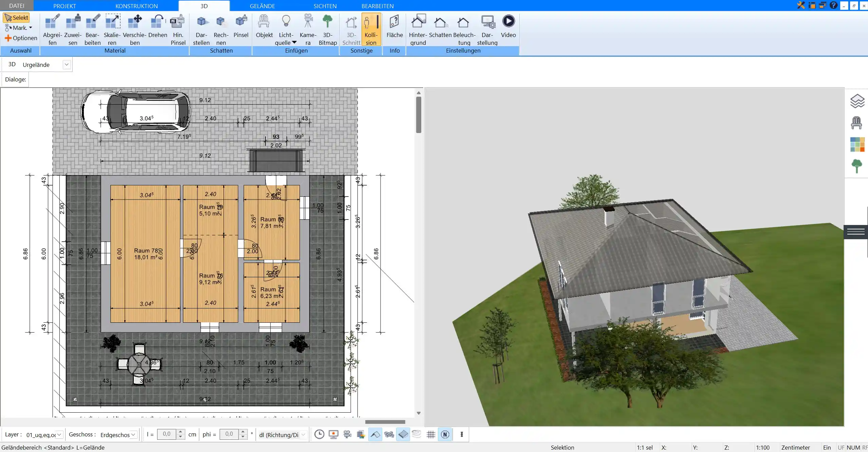Expand the Urgelände 3D dropdown
Image resolution: width=868 pixels, height=452 pixels.
(x=67, y=64)
